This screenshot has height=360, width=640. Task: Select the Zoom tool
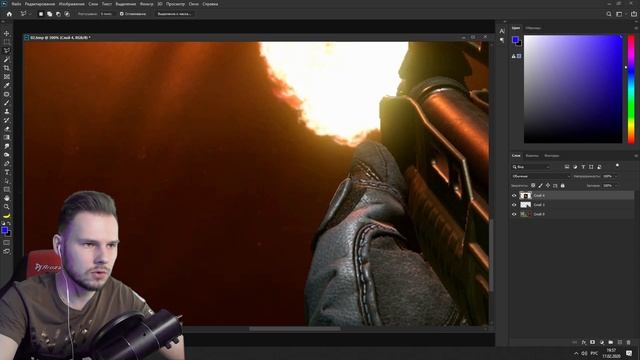[7, 207]
